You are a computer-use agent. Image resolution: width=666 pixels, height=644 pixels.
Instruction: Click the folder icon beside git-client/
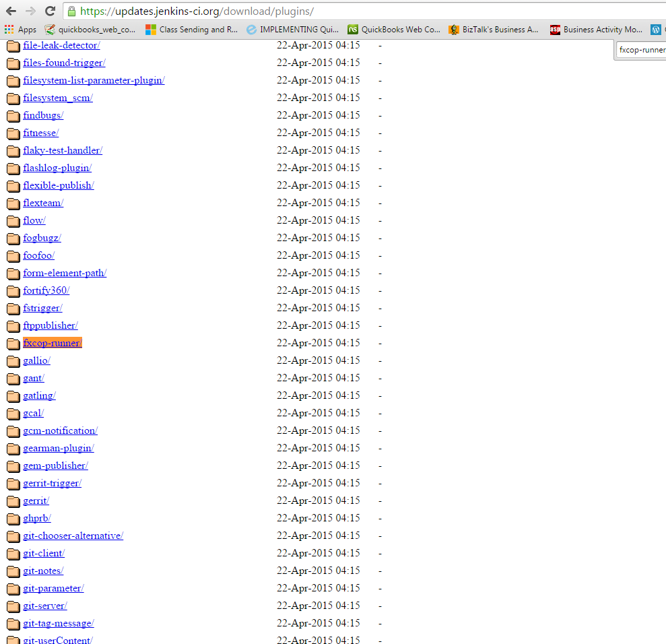click(x=13, y=554)
